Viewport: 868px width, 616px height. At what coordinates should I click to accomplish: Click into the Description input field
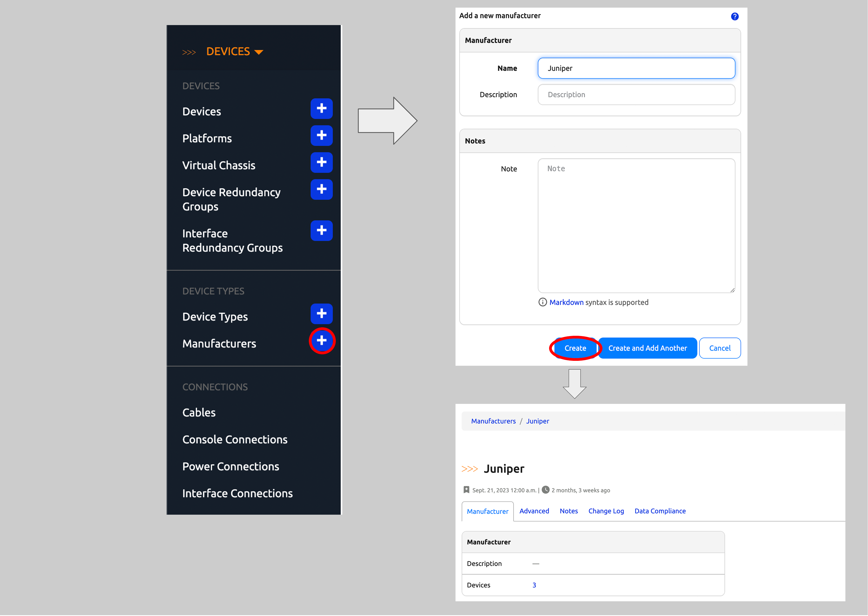636,95
